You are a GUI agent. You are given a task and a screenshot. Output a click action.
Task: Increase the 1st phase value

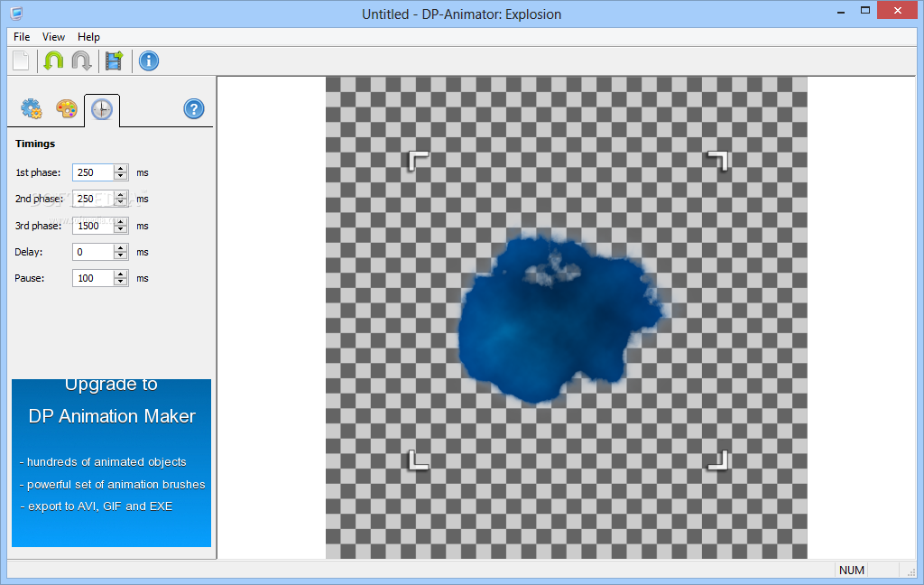121,169
